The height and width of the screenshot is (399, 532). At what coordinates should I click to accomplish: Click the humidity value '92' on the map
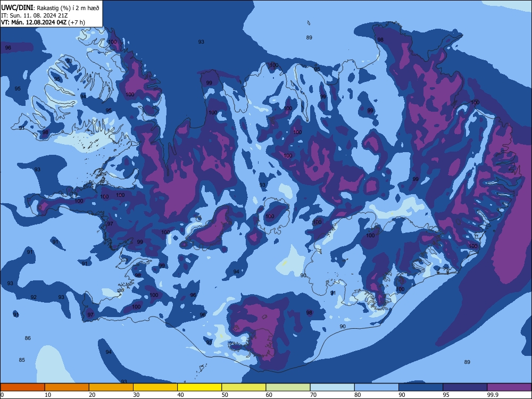(x=33, y=297)
